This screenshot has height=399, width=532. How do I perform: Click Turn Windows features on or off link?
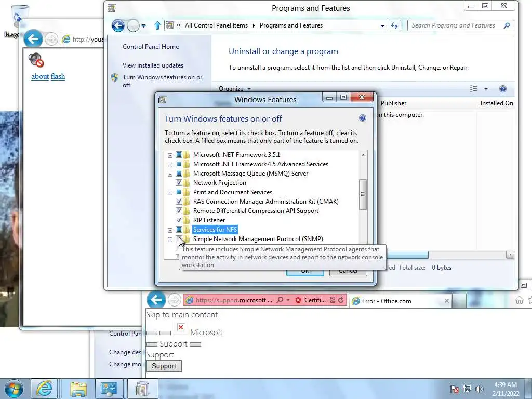[x=162, y=81]
